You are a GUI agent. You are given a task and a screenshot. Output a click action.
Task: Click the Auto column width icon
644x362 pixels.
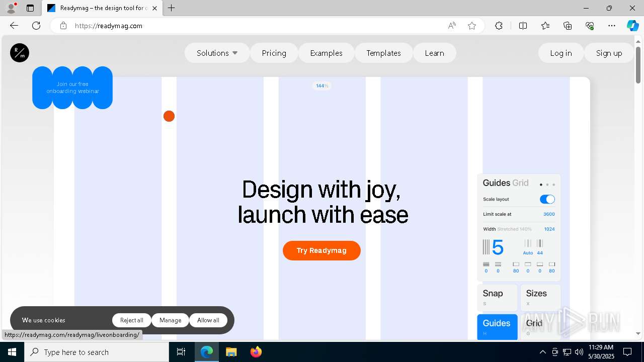pyautogui.click(x=528, y=243)
